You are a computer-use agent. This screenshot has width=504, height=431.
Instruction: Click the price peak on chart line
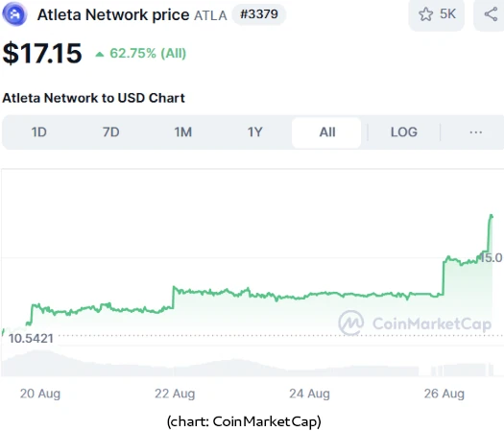tap(492, 215)
